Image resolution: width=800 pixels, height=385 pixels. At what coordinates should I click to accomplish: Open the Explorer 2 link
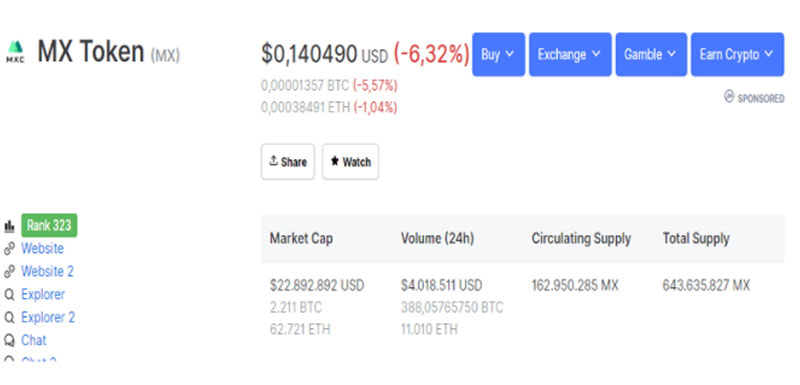pos(48,317)
